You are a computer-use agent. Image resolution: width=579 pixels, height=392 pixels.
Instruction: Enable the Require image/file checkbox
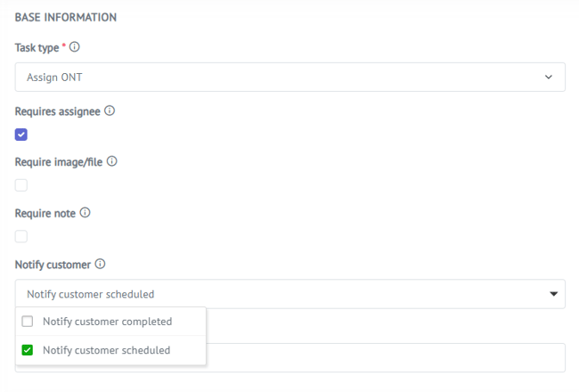21,185
